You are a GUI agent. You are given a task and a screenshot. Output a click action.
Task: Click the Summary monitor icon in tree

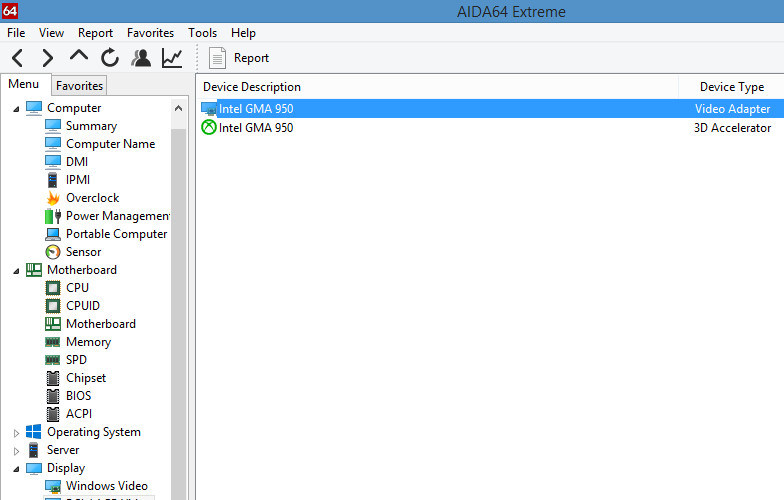coord(52,126)
